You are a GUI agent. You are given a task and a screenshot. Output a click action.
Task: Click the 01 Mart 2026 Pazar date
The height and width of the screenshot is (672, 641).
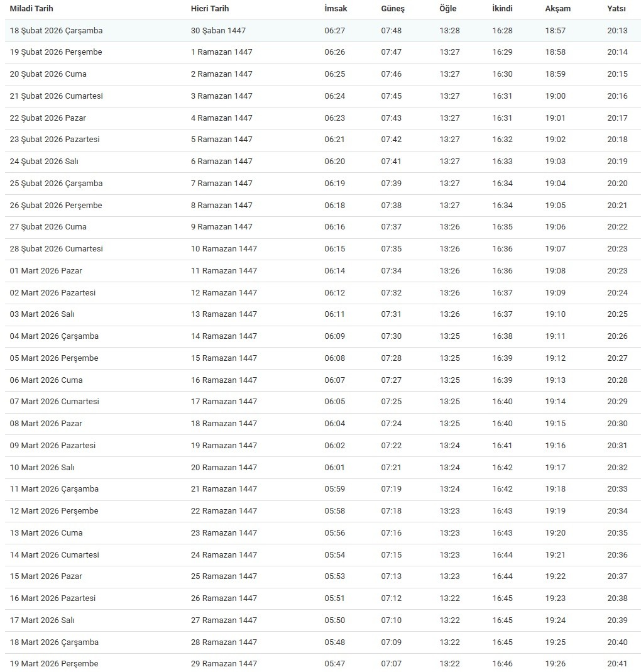(x=46, y=271)
